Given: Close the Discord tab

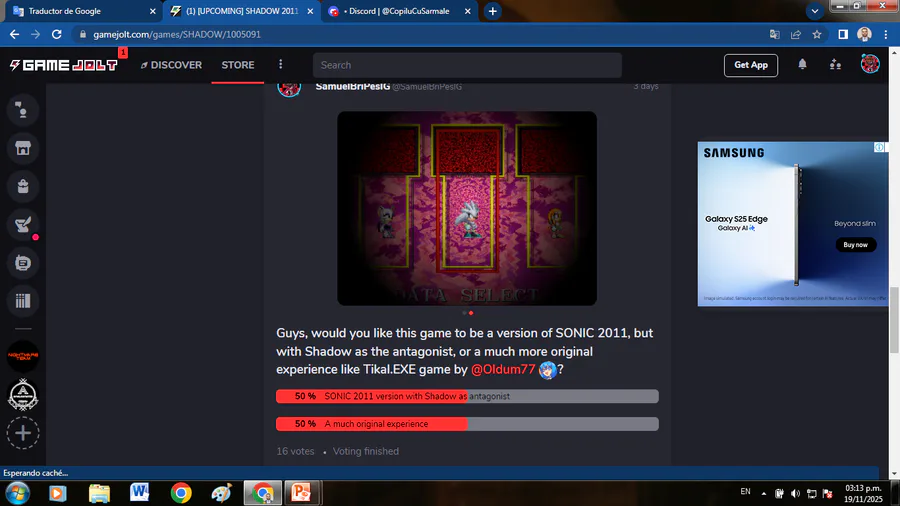Looking at the screenshot, I should click(x=467, y=11).
